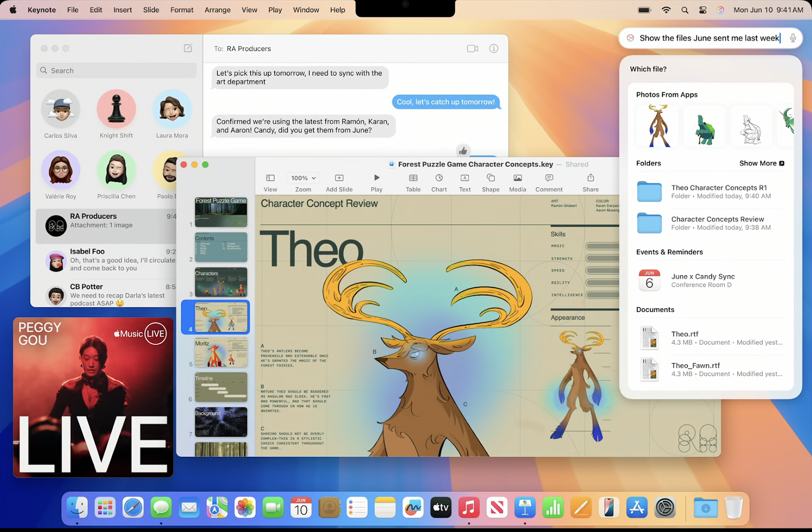Insert a table into the slide
Viewport: 812px width, 532px height.
[x=413, y=181]
